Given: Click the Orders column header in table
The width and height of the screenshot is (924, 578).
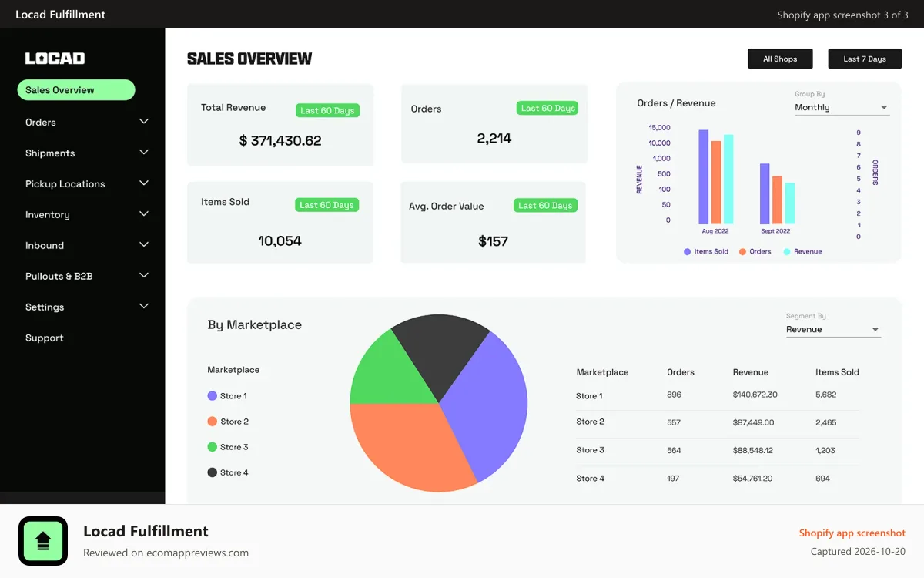Looking at the screenshot, I should (x=681, y=372).
